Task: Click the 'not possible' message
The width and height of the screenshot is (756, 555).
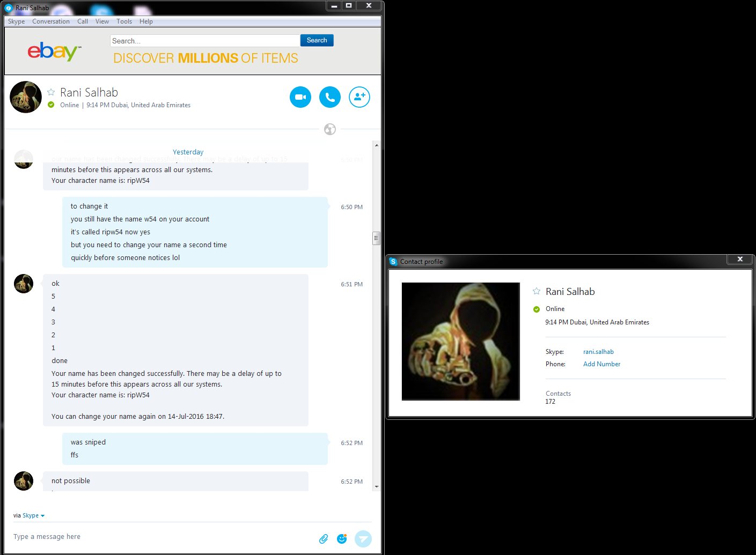Action: (71, 481)
